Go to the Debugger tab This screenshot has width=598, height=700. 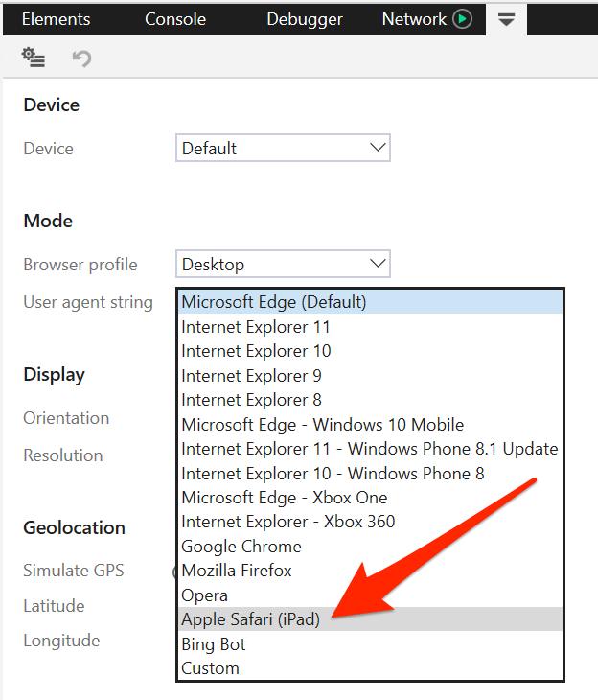[x=305, y=19]
